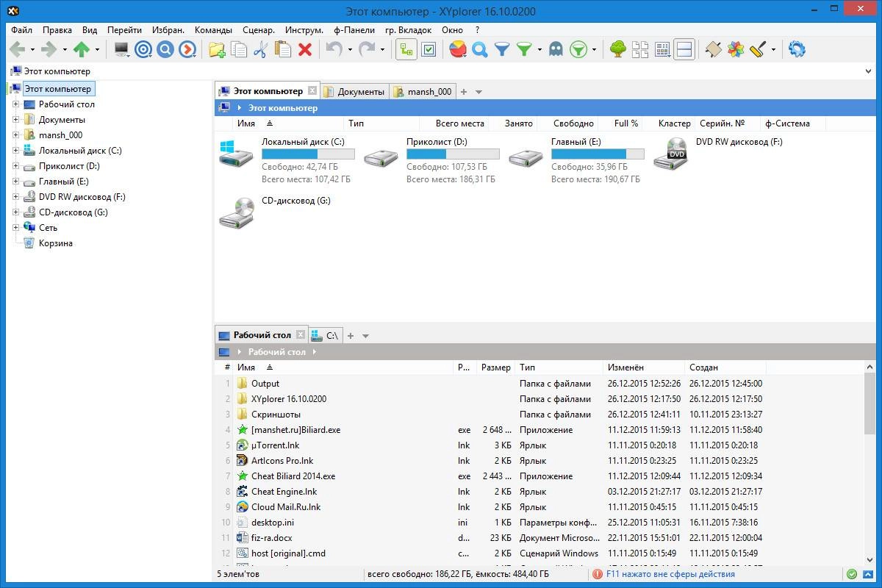
Task: Open Back button history dropdown arrow
Action: tap(32, 50)
